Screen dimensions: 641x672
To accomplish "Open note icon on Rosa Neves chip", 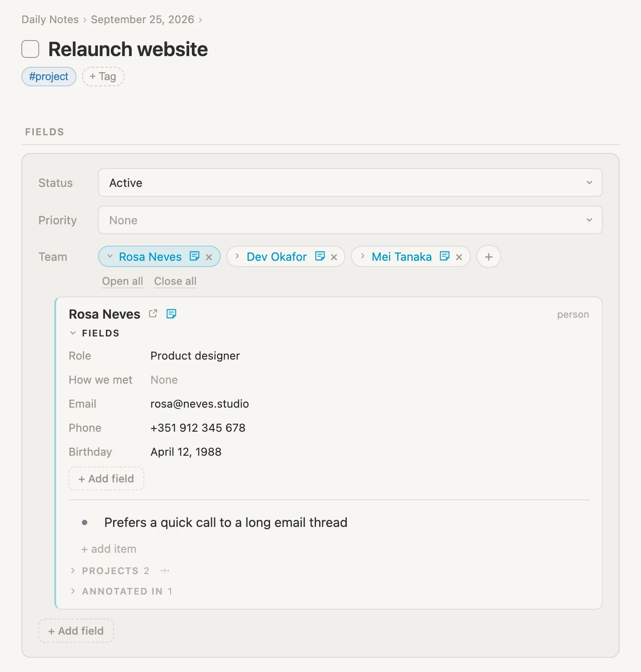I will coord(195,256).
